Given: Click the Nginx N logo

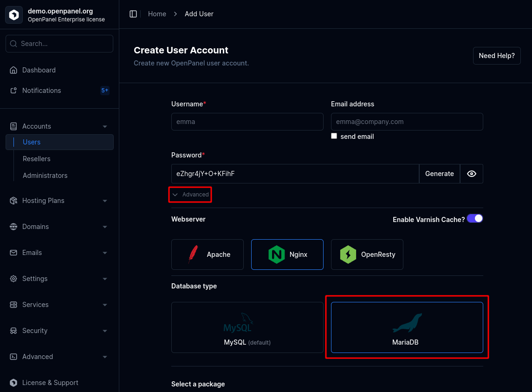Looking at the screenshot, I should coord(277,254).
